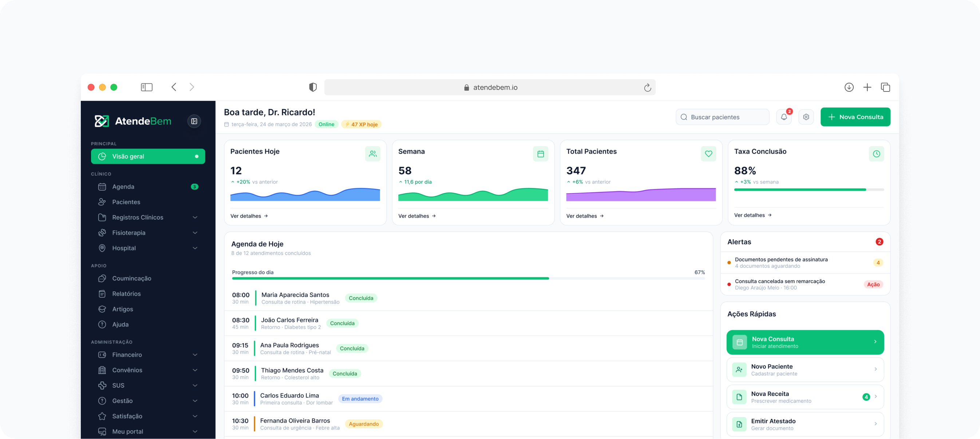Open Ver detalhes under Pacientes Hoje

point(249,216)
